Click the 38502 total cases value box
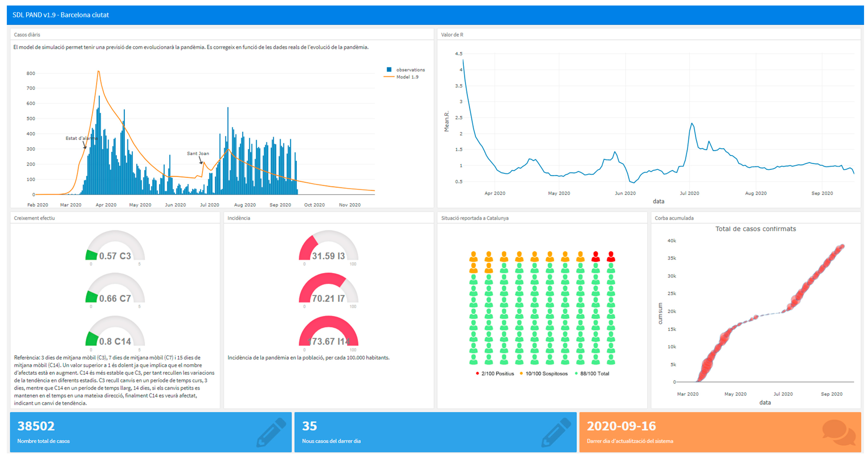Image resolution: width=868 pixels, height=458 pixels. coord(36,426)
